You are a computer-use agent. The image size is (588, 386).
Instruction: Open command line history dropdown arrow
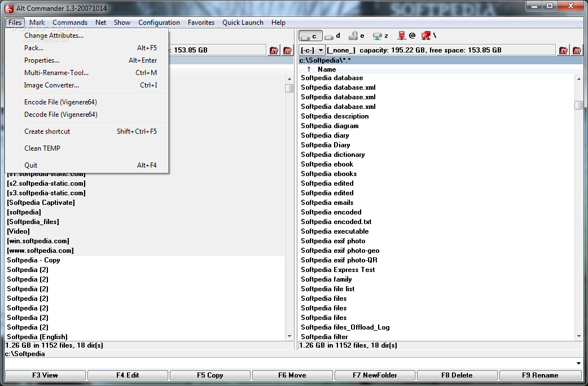[578, 363]
